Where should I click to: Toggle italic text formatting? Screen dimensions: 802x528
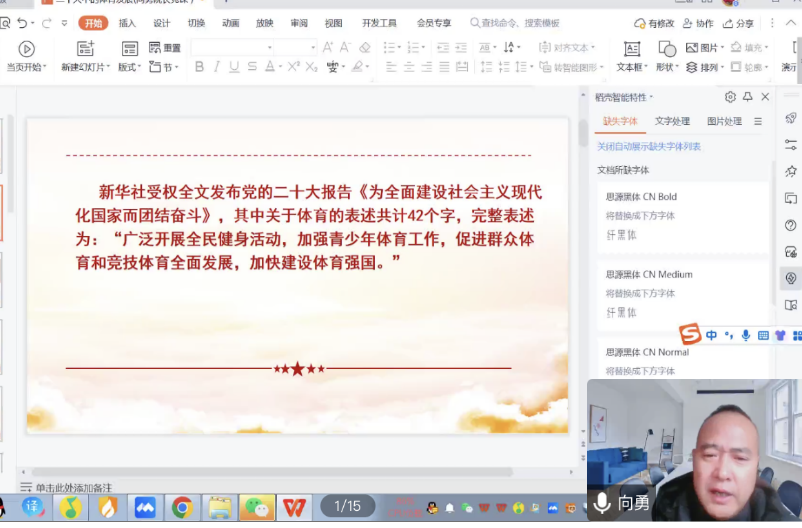[217, 67]
